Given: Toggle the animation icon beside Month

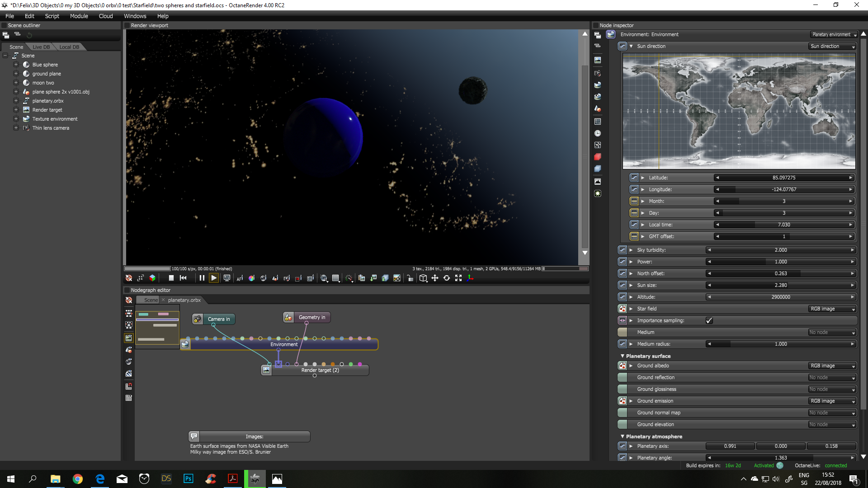Looking at the screenshot, I should click(x=634, y=201).
